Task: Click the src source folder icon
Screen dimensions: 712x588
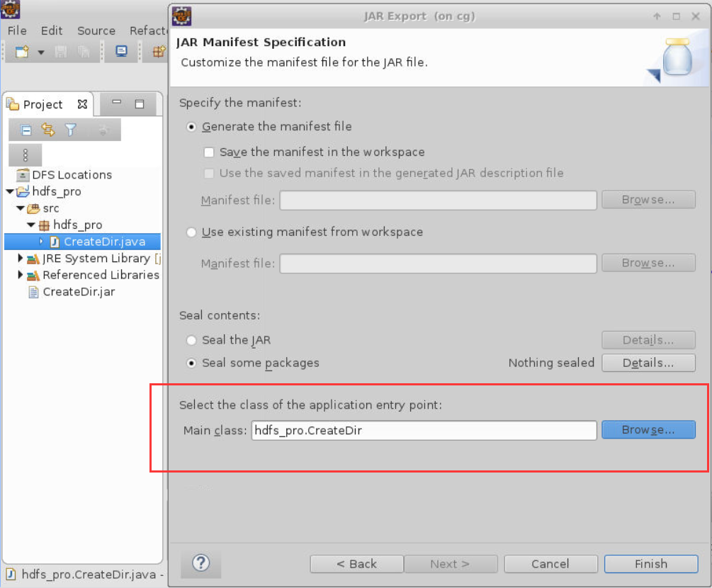Action: pos(33,208)
